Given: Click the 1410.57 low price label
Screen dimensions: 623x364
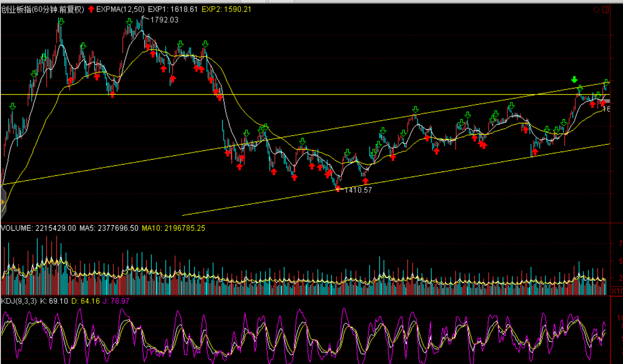Looking at the screenshot, I should coord(358,190).
